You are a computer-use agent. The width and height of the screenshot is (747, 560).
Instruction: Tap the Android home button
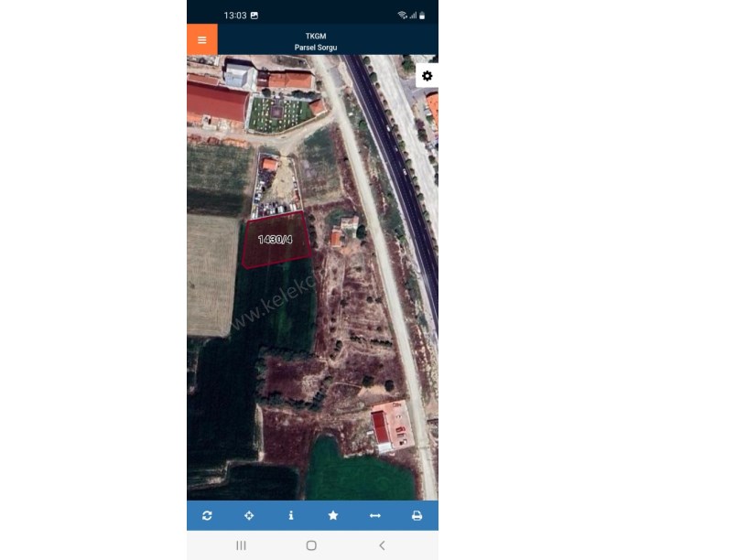(x=311, y=545)
